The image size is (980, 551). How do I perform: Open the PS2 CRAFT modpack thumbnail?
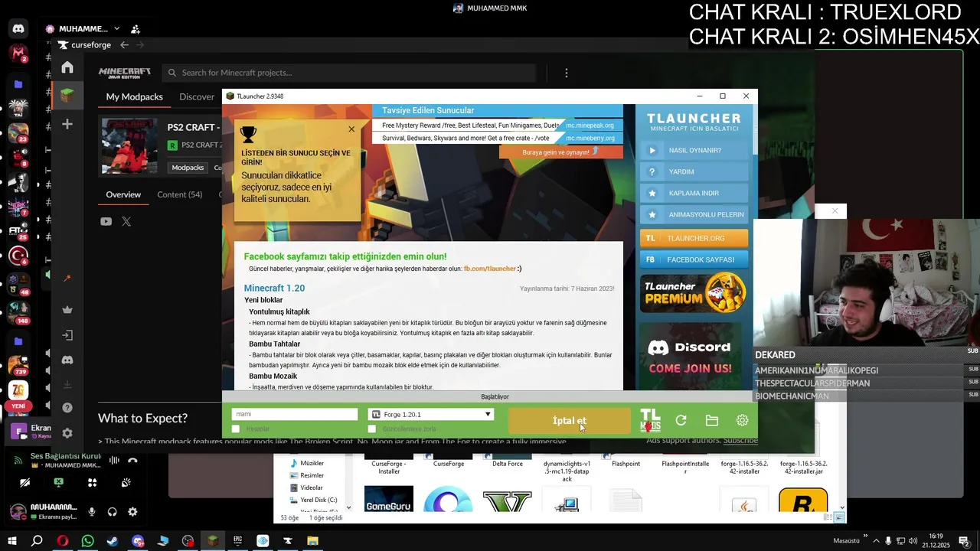pyautogui.click(x=129, y=146)
